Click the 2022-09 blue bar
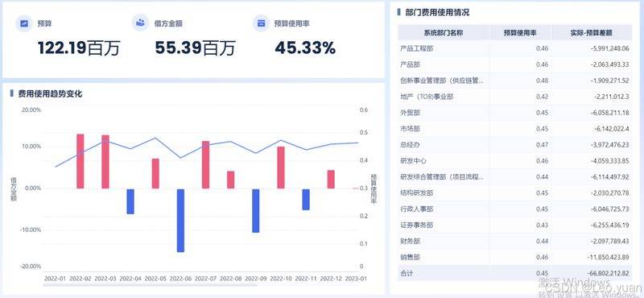This screenshot has width=644, height=298. 256,211
